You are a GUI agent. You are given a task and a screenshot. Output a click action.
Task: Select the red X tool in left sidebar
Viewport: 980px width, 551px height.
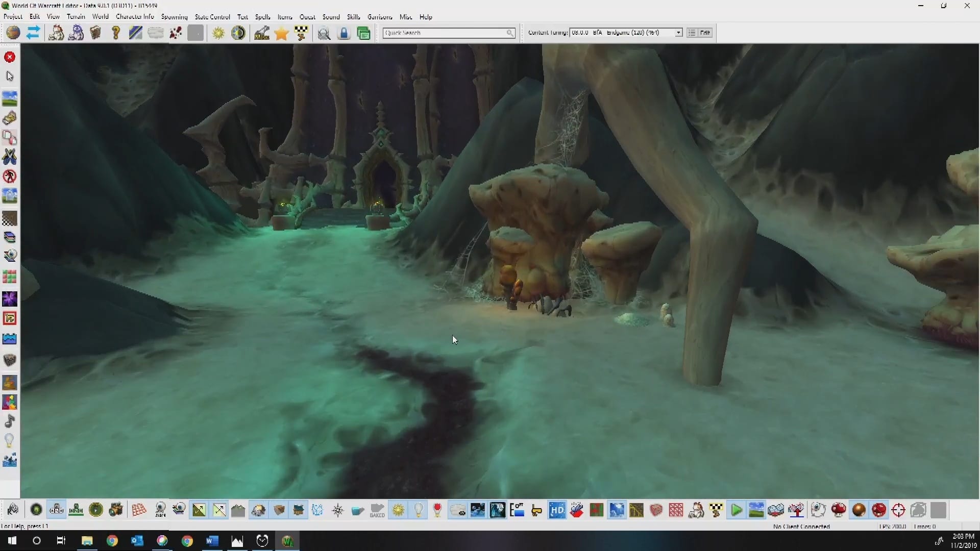(x=10, y=57)
